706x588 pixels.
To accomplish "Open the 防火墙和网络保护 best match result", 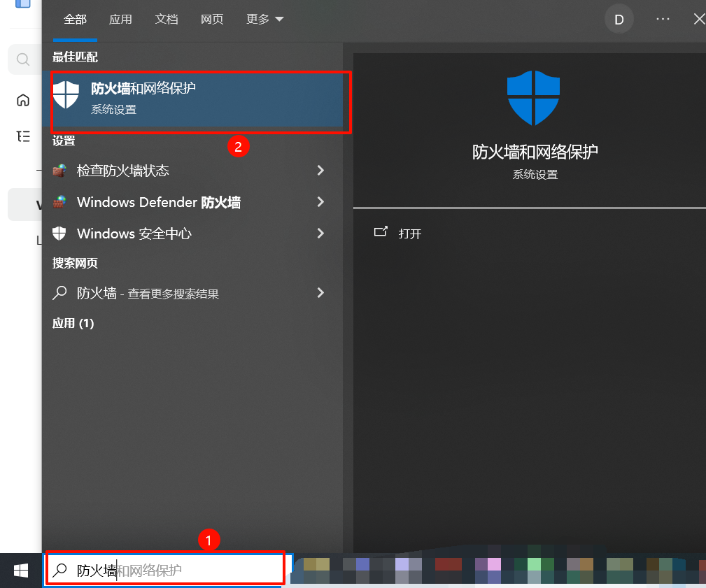I will pyautogui.click(x=192, y=100).
